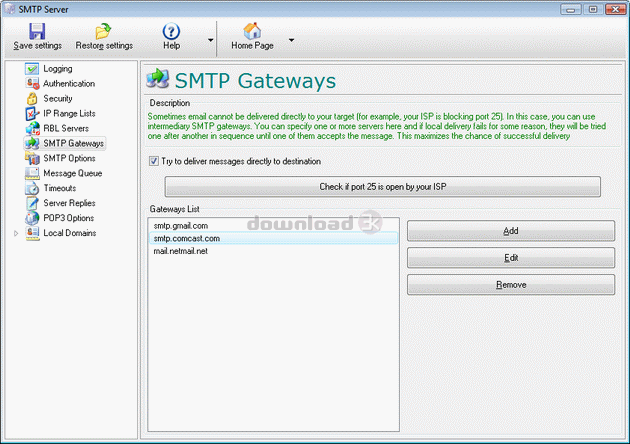
Task: Click the SMTP Gateways sidebar icon
Action: 32,143
